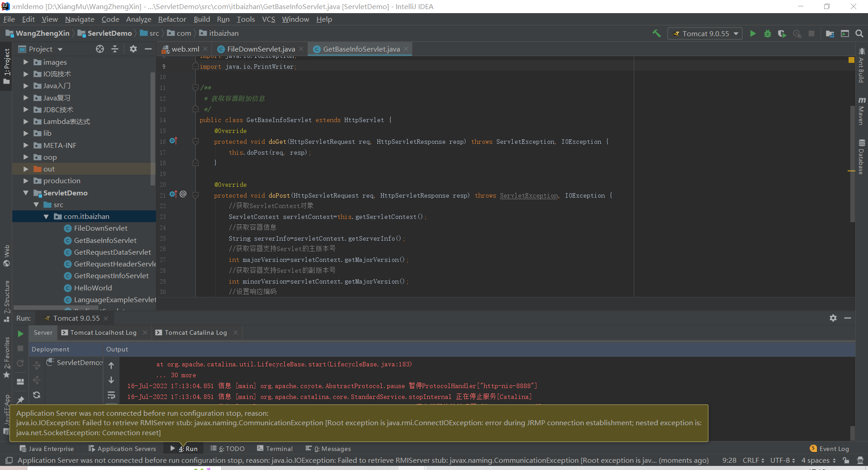Open the Java Enterprise tool window
This screenshot has width=868, height=470.
point(47,449)
